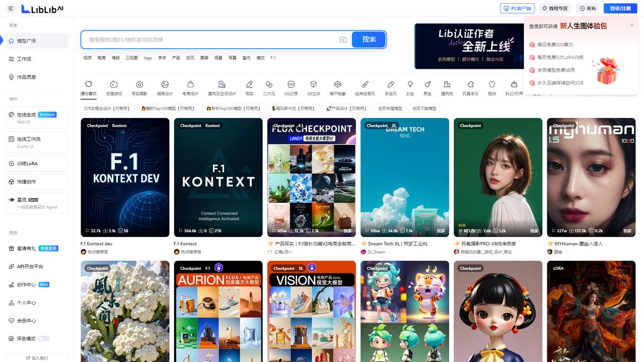The height and width of the screenshot is (362, 644).
Task: Close the 新人生图体验包 popup
Action: pyautogui.click(x=632, y=25)
